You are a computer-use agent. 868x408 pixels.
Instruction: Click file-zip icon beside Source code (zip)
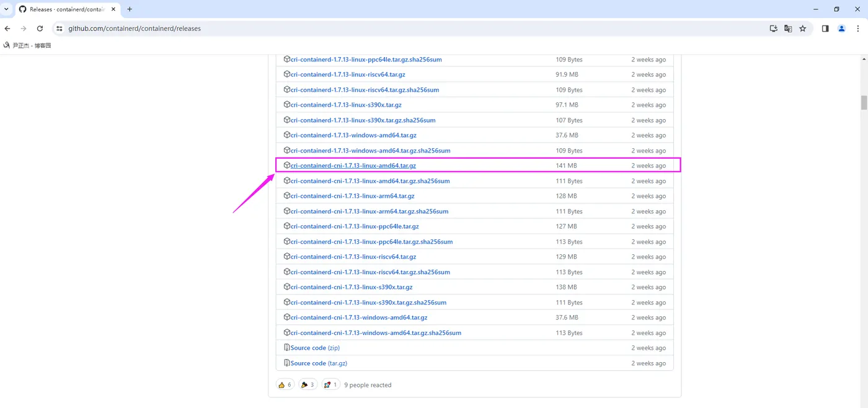(x=287, y=348)
